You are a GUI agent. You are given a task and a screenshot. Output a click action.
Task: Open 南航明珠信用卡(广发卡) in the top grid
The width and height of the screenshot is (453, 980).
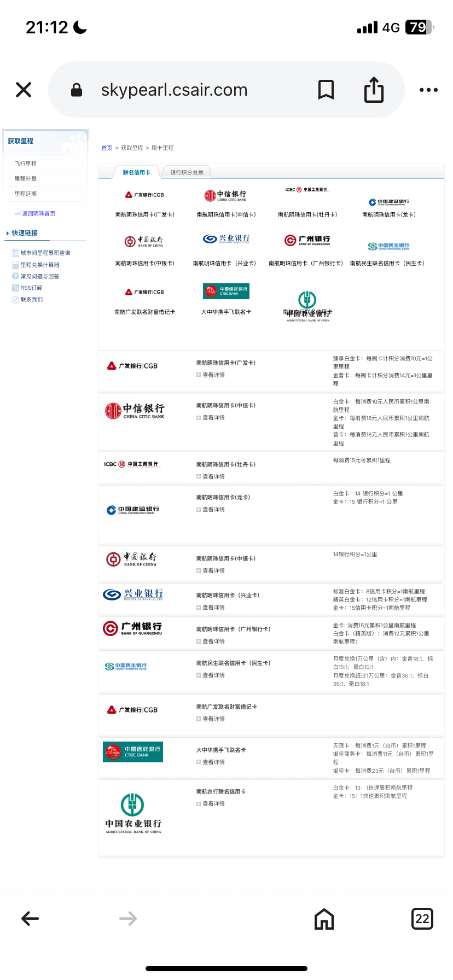[144, 214]
